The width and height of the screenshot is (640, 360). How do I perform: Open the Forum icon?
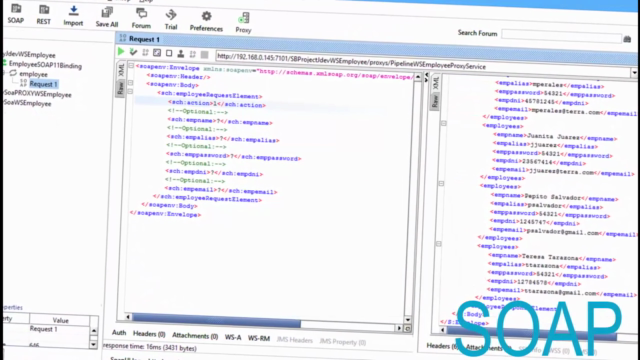[x=141, y=14]
